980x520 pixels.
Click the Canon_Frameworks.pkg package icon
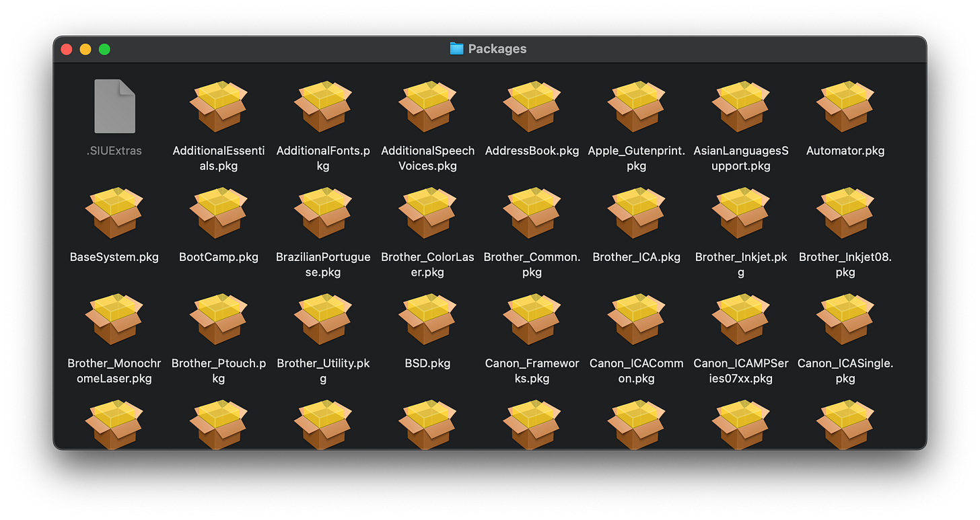[532, 319]
